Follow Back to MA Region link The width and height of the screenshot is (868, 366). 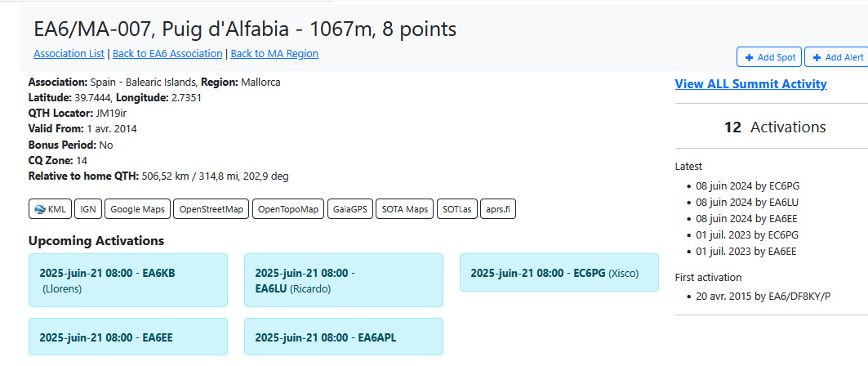tap(274, 54)
